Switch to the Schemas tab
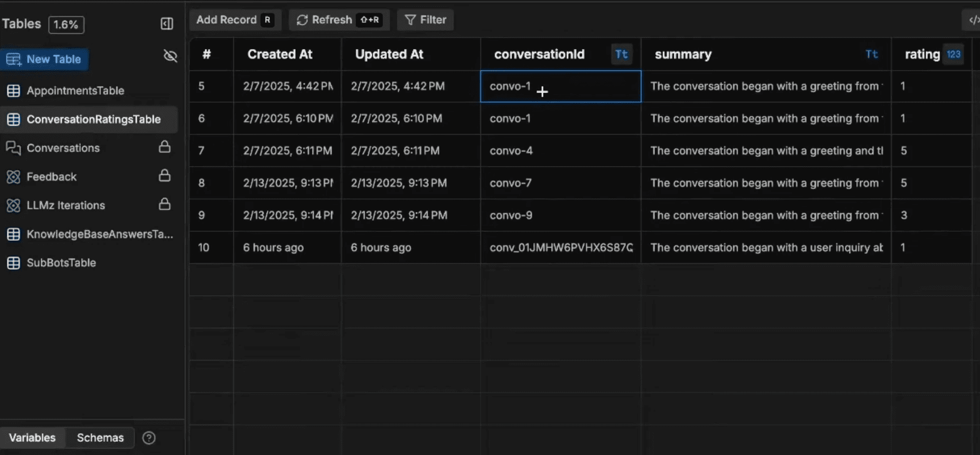 coord(100,438)
